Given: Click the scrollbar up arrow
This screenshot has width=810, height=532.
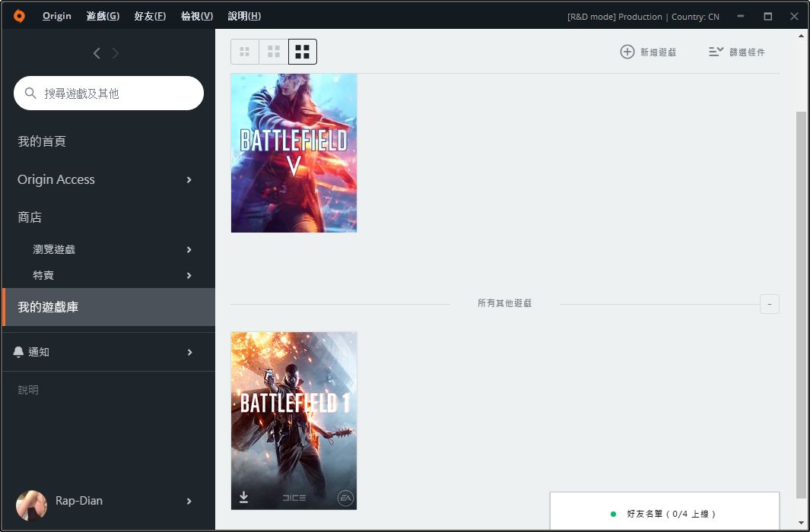Looking at the screenshot, I should (x=801, y=36).
